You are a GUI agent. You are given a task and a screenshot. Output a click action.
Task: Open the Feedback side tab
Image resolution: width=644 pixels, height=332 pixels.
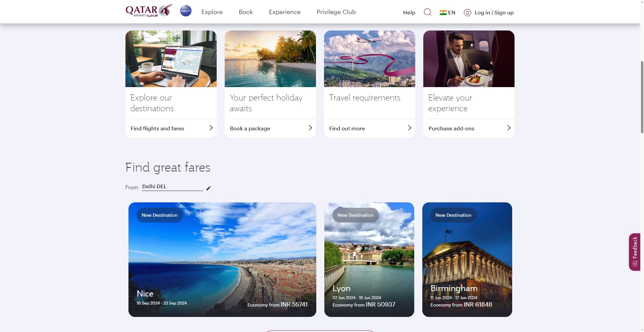pyautogui.click(x=634, y=252)
